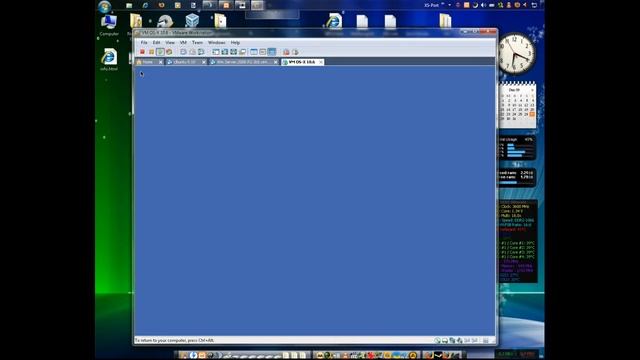
Task: Open the VirtualBox cube desktop icon
Action: (192, 20)
